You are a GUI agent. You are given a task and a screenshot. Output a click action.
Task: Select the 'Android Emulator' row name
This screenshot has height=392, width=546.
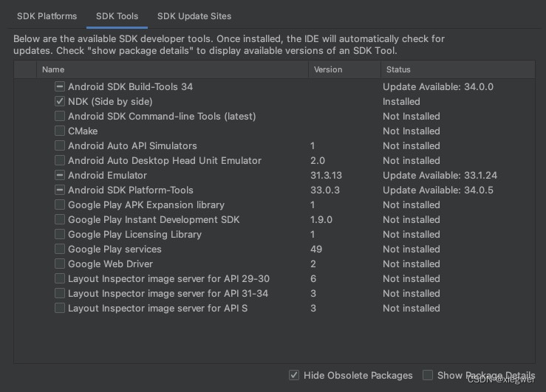point(107,175)
